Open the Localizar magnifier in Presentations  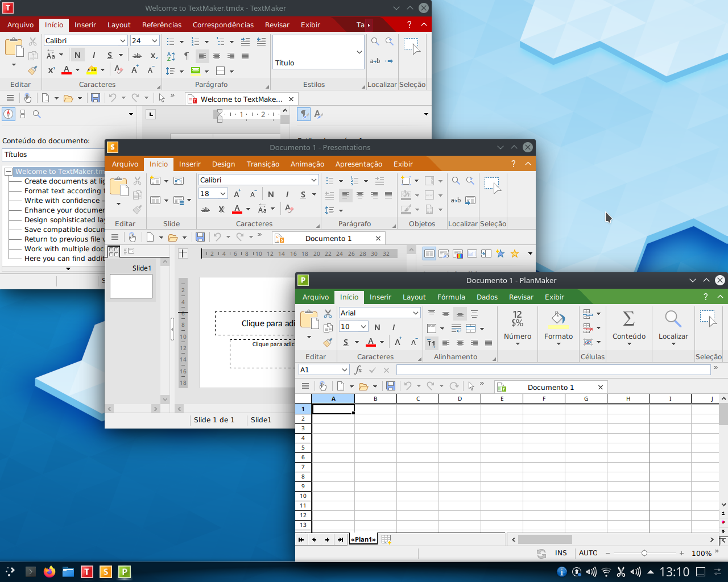pos(456,180)
